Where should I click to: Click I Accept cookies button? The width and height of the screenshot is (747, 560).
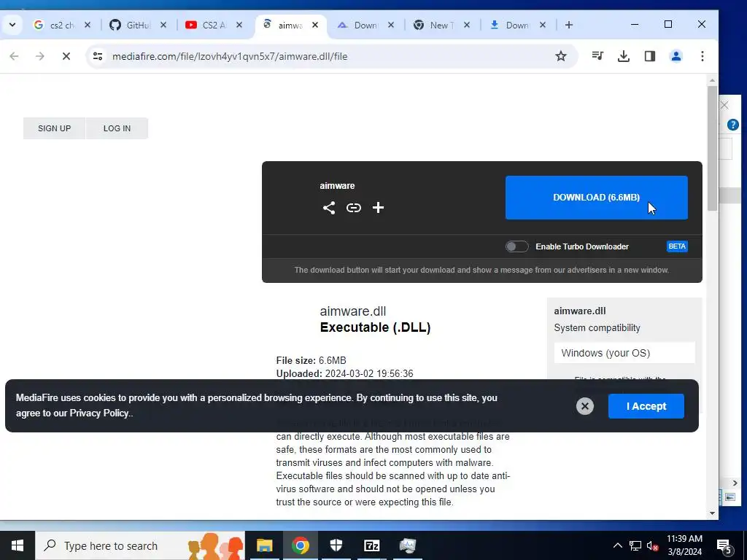point(646,406)
